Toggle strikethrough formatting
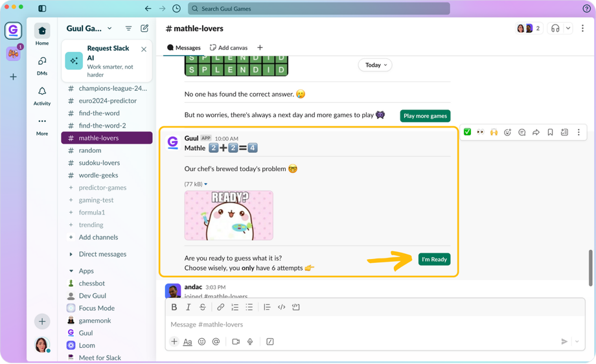This screenshot has width=596, height=364. click(x=203, y=307)
